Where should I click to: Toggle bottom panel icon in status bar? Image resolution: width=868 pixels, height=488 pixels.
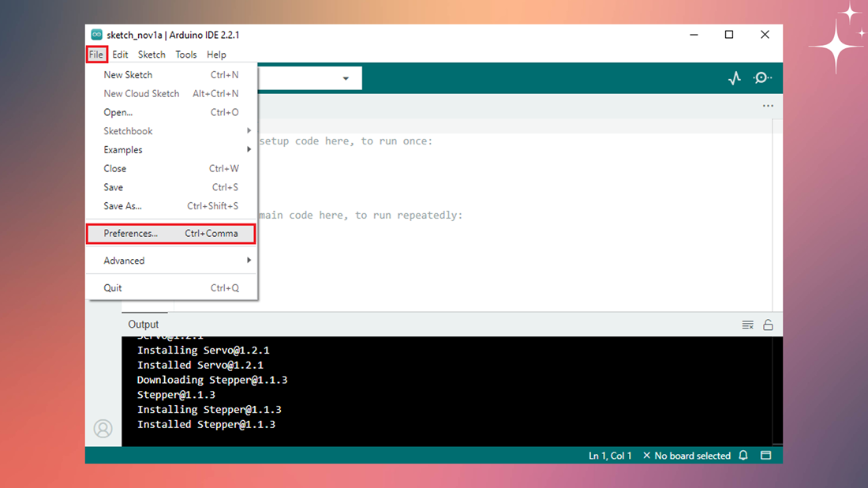click(766, 456)
